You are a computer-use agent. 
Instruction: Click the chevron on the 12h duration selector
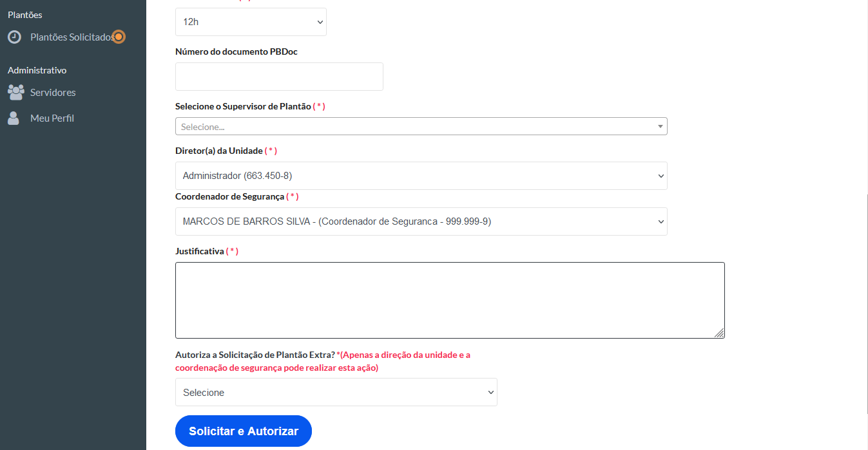[319, 21]
